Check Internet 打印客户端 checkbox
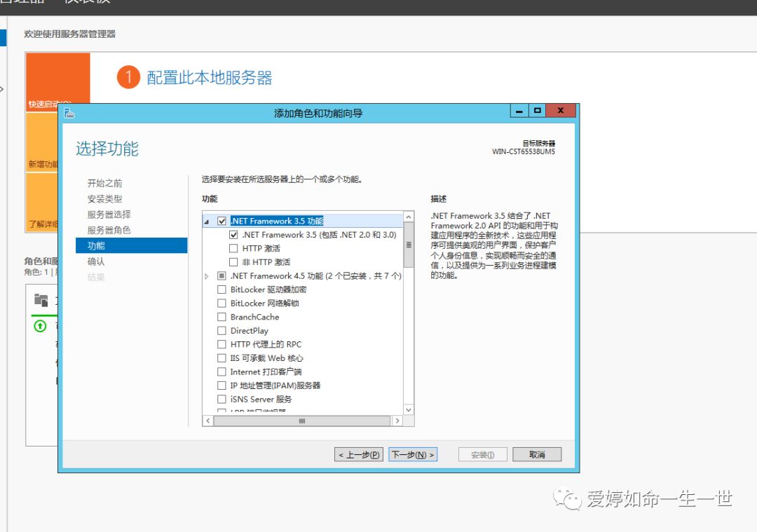The image size is (757, 532). (221, 371)
